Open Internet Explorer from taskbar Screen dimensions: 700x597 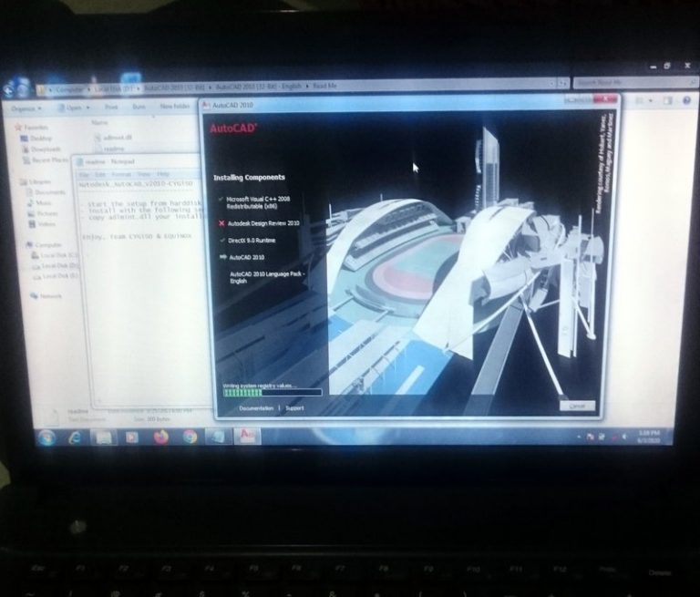75,438
